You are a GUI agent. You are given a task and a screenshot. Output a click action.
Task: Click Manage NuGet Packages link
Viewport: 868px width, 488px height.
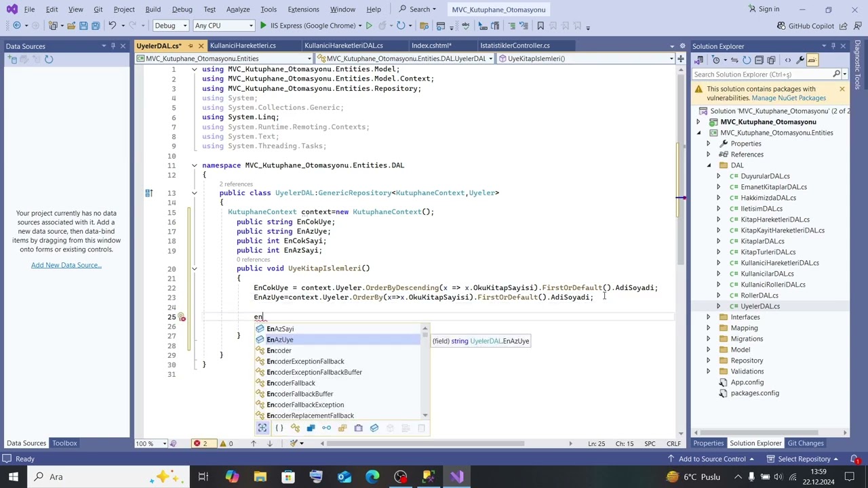(x=789, y=98)
